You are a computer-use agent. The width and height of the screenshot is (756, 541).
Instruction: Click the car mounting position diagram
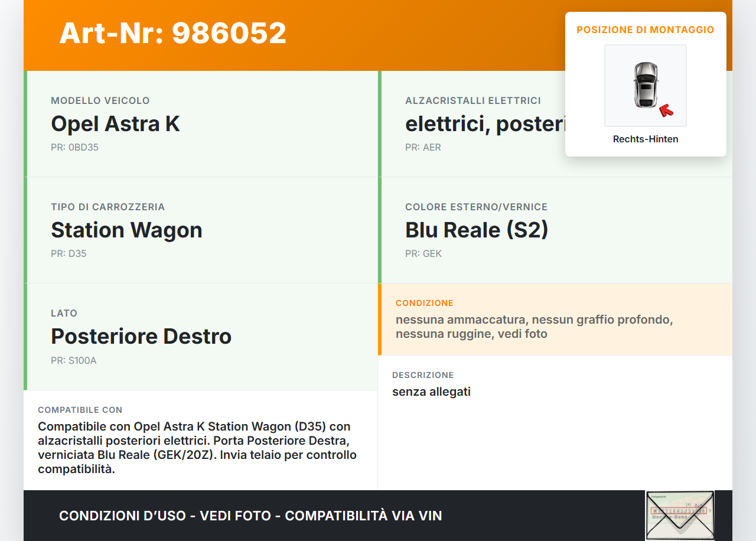645,85
